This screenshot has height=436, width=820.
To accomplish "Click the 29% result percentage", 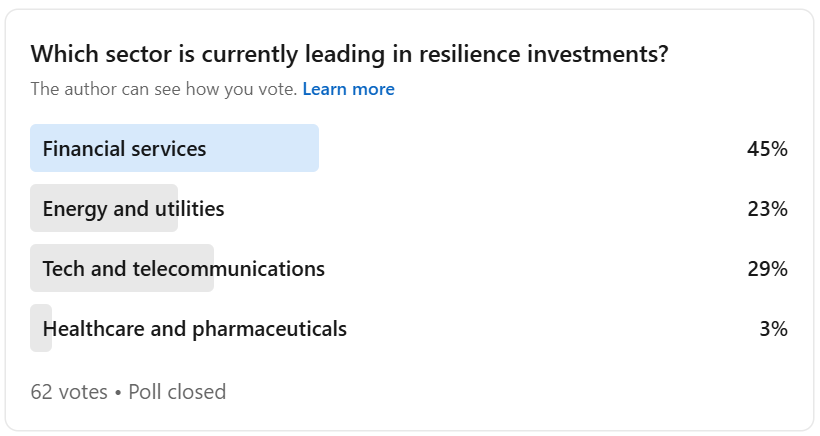I will [767, 269].
